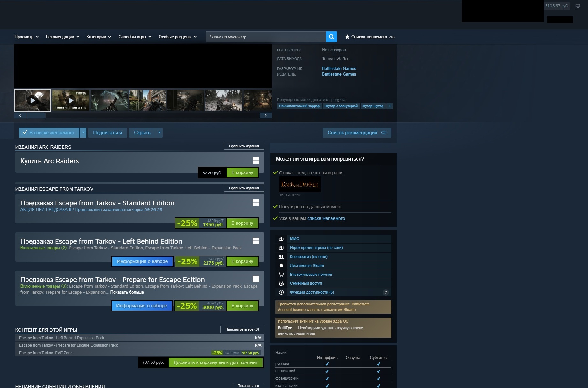The width and height of the screenshot is (588, 388).
Task: Click Windows icon on Arc Raiders purchase
Action: point(256,160)
